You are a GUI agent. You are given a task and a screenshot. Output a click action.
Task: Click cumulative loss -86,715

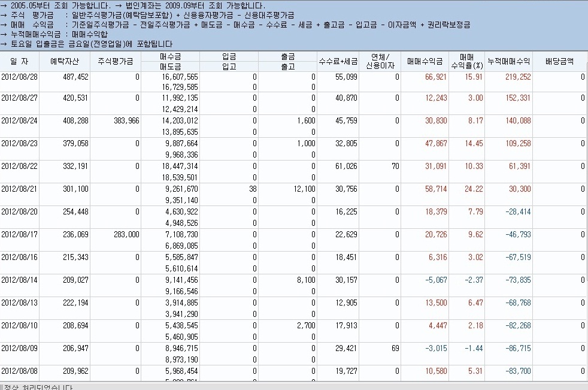point(519,348)
